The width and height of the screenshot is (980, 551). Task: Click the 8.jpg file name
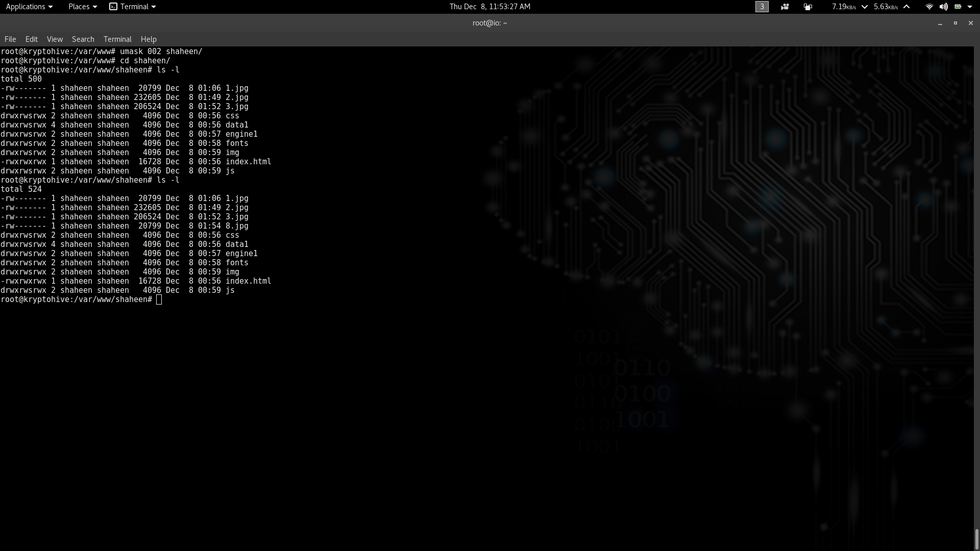tap(237, 226)
